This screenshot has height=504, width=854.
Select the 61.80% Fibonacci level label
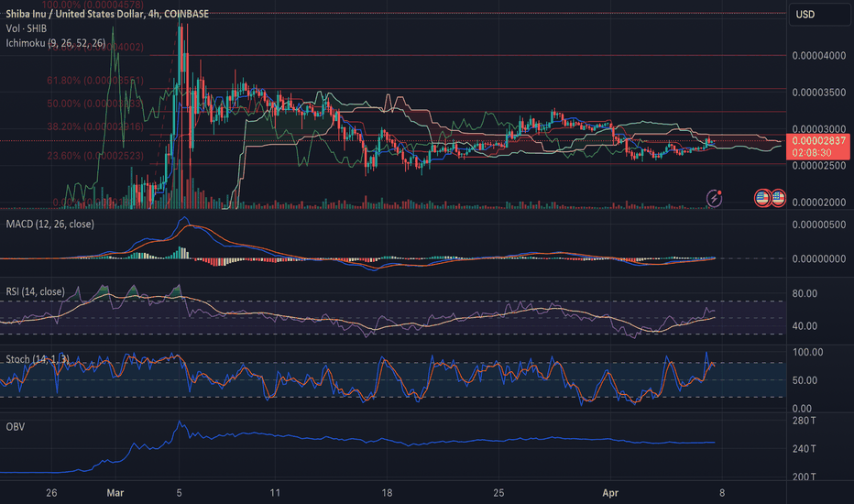pos(95,81)
